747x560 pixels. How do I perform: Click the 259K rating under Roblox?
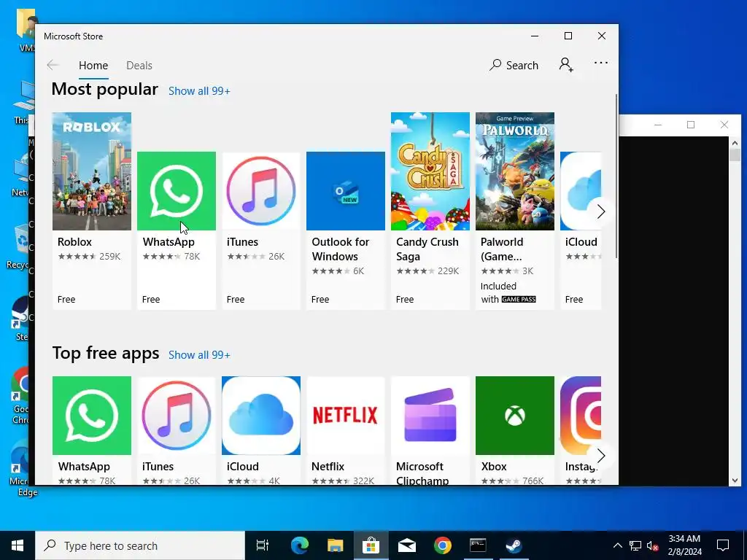coord(110,257)
